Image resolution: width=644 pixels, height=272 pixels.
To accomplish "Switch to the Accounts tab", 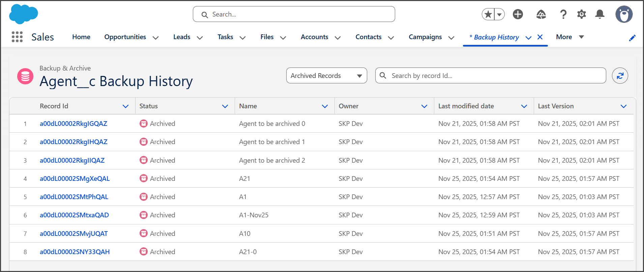I will click(x=314, y=37).
